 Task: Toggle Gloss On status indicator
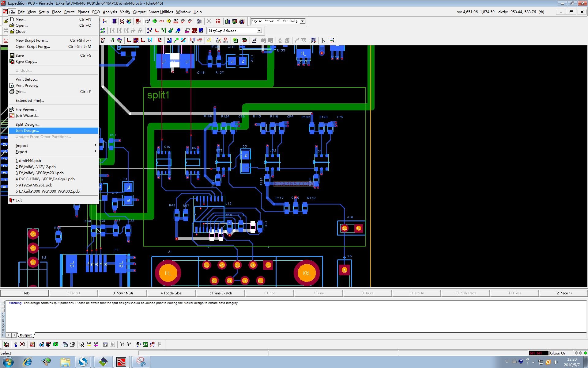558,353
